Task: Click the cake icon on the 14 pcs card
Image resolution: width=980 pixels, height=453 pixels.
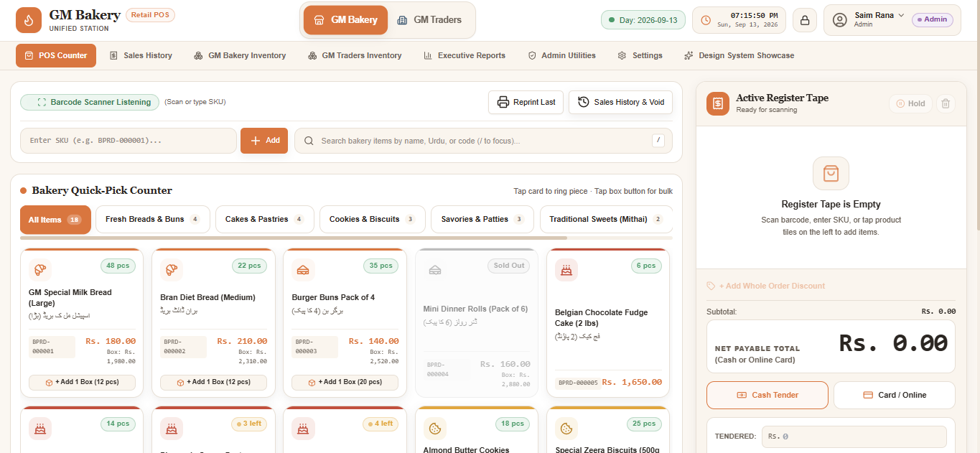Action: [40, 429]
